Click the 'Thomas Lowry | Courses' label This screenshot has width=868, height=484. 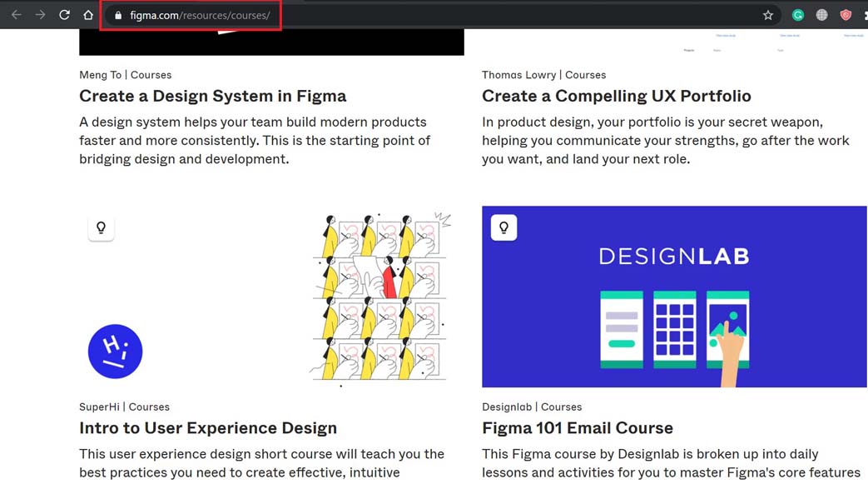pos(543,75)
